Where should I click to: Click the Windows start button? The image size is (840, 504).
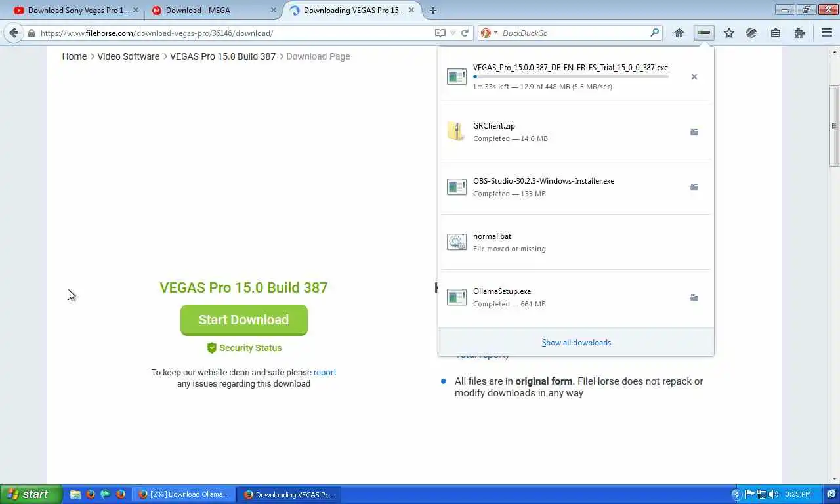coord(31,494)
